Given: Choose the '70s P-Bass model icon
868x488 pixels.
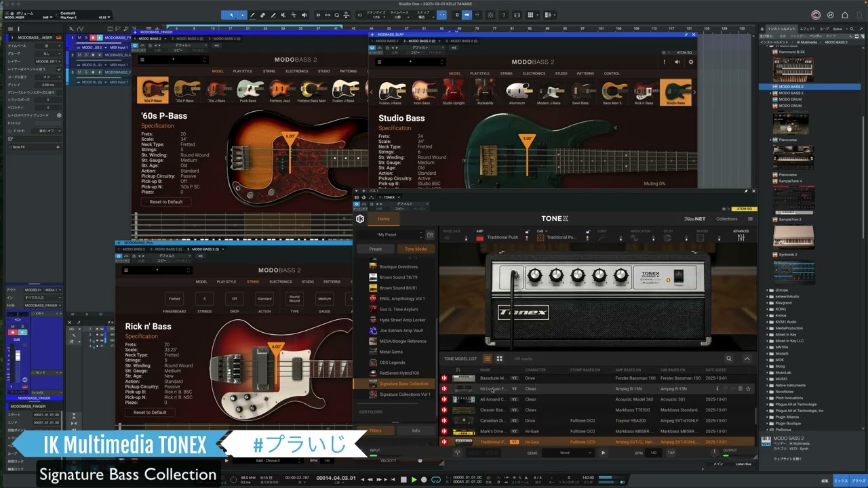Looking at the screenshot, I should coord(187,90).
